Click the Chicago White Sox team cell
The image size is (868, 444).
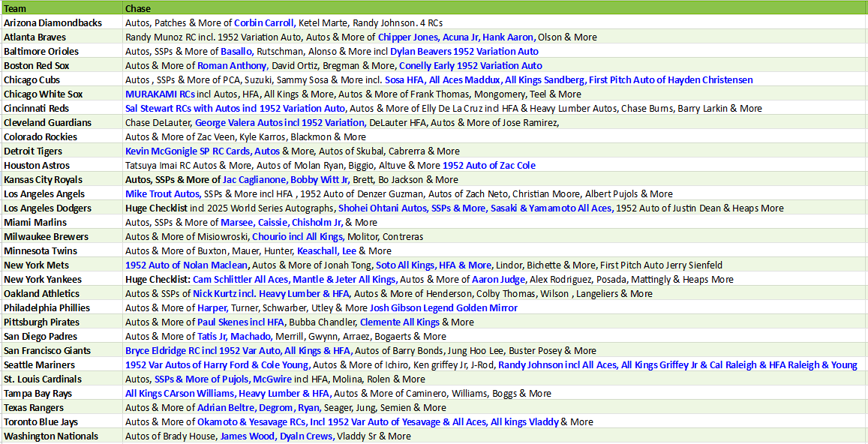62,94
